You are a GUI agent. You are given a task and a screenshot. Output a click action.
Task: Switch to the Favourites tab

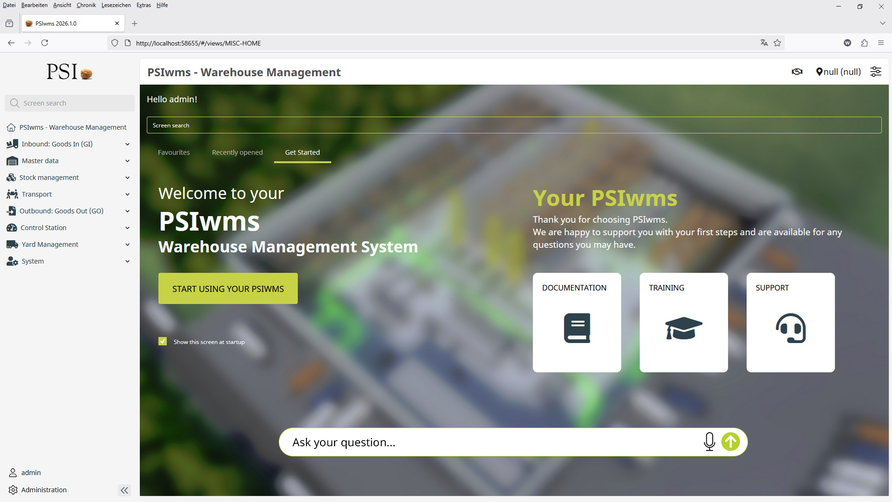tap(173, 153)
